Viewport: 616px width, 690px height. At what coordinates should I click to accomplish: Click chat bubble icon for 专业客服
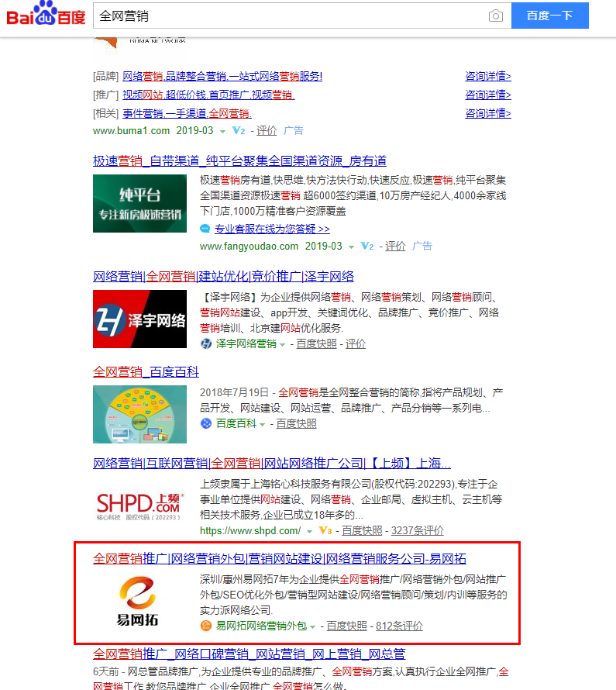205,229
